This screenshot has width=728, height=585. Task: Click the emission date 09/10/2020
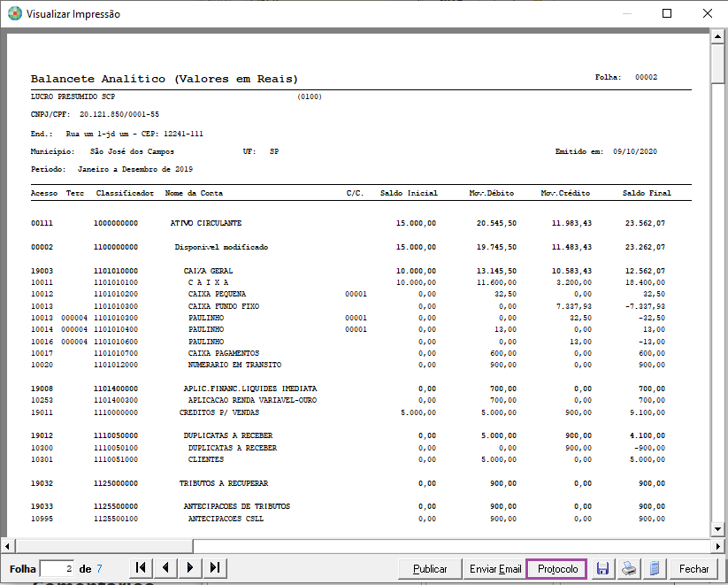tap(635, 151)
